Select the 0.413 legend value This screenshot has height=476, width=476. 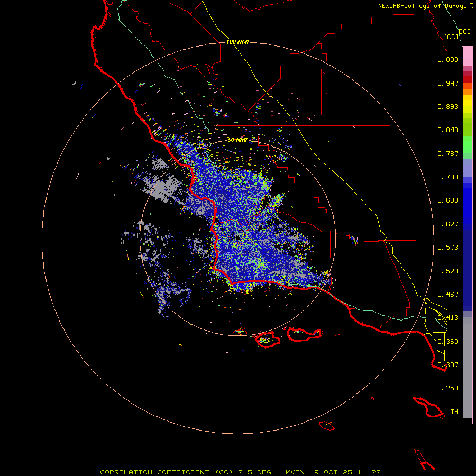point(448,318)
